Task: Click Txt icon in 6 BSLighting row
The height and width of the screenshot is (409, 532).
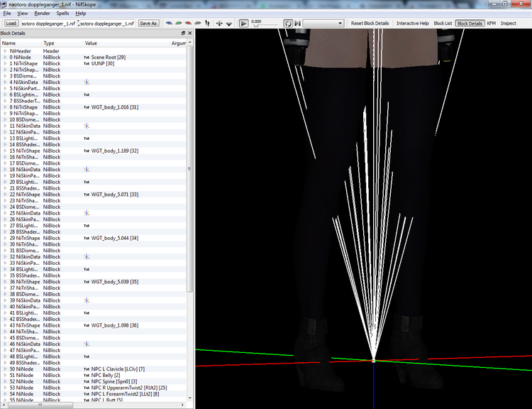Action: click(87, 94)
